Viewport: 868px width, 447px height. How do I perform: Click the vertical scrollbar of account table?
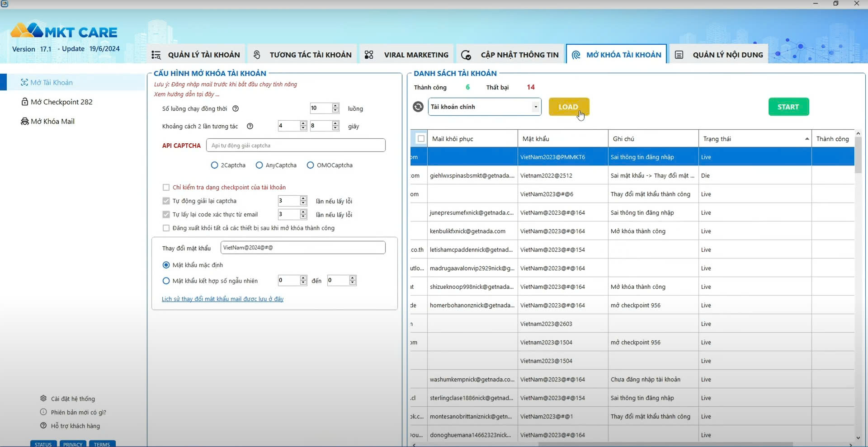click(858, 155)
